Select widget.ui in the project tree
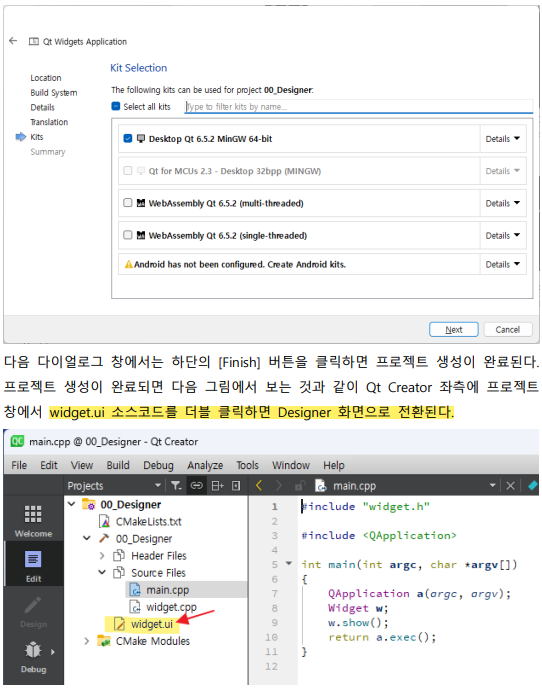 pyautogui.click(x=152, y=624)
